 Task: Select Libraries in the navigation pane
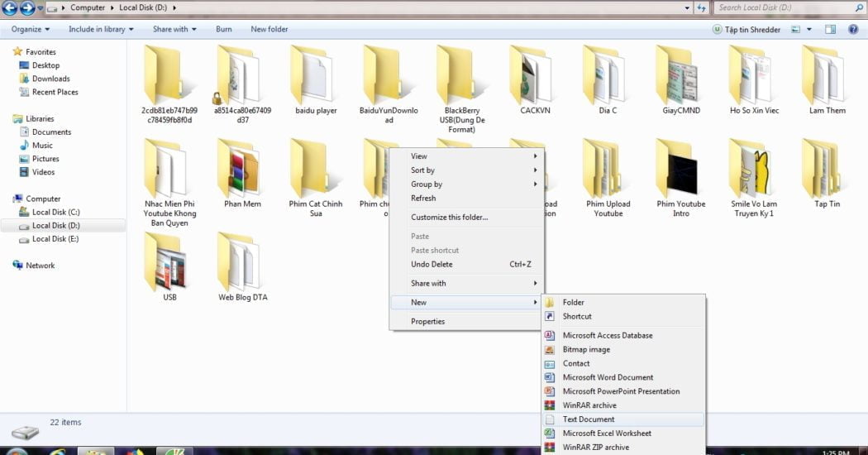click(x=40, y=118)
